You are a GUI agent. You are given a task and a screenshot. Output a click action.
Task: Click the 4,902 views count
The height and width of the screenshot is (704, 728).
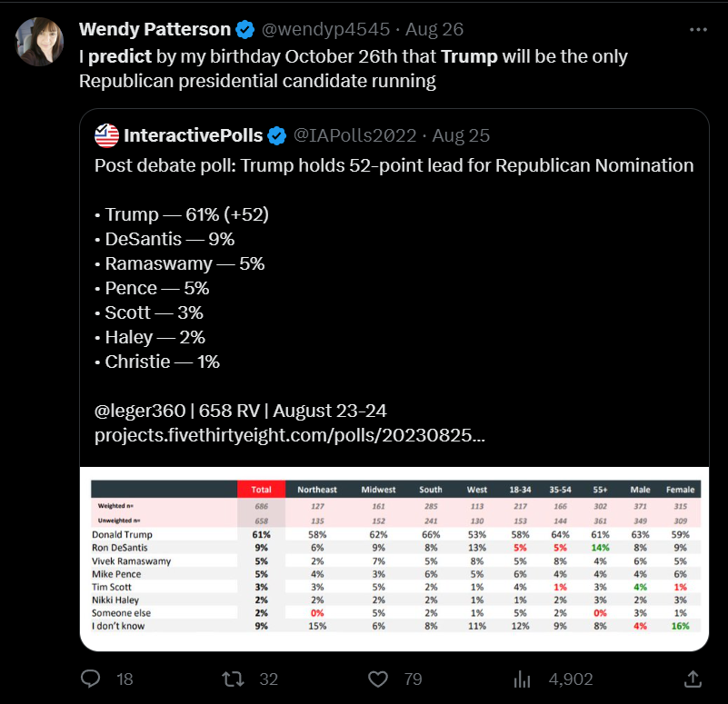click(x=571, y=679)
